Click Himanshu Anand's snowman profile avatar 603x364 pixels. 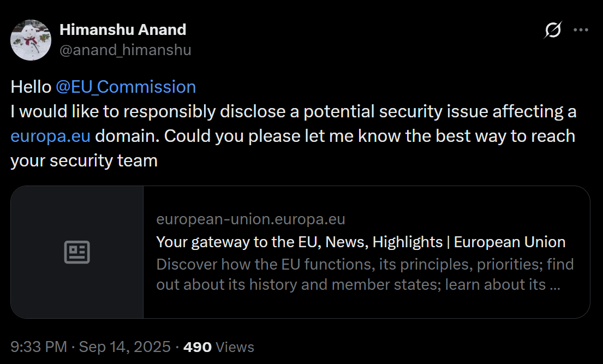tap(31, 40)
